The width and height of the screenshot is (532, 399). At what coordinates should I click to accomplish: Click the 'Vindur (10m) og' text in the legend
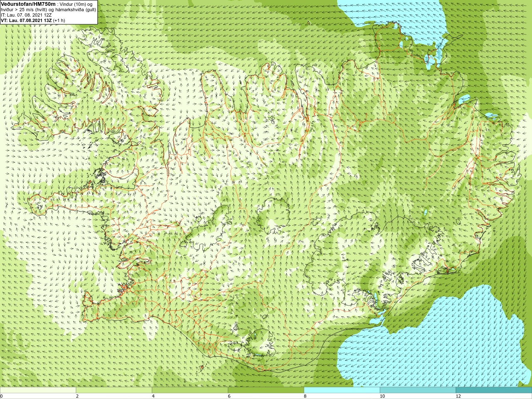pyautogui.click(x=76, y=4)
